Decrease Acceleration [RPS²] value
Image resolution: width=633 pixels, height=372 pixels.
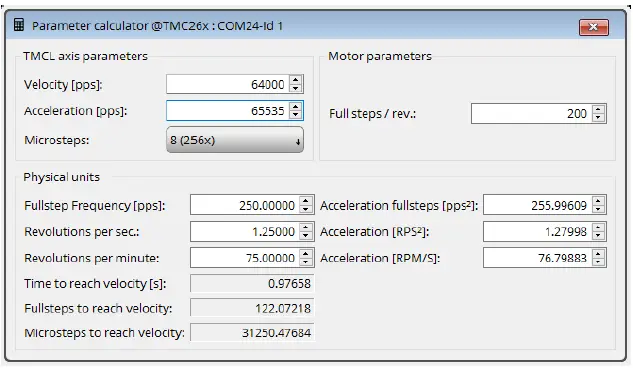599,236
